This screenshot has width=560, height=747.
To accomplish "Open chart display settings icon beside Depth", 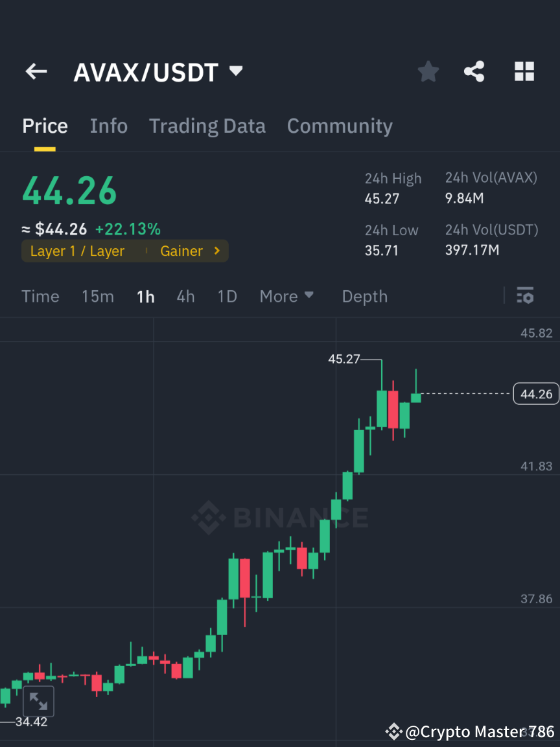I will pos(525,296).
